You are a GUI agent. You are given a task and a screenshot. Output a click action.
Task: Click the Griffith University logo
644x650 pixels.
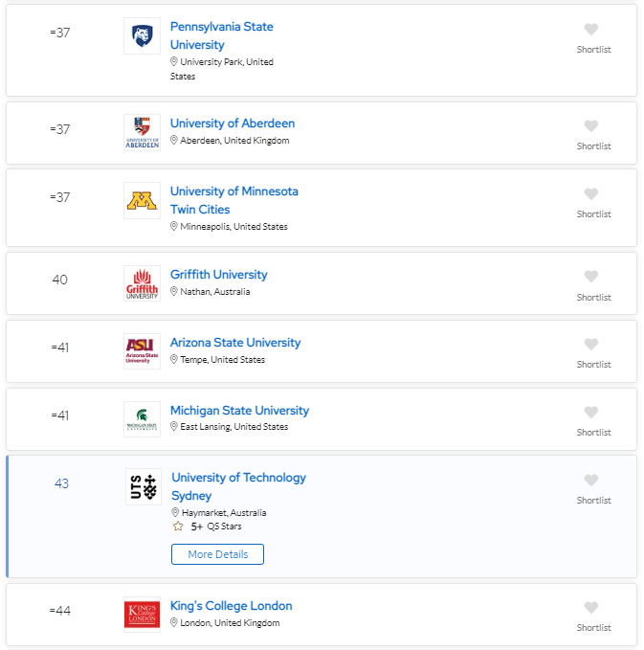point(143,283)
